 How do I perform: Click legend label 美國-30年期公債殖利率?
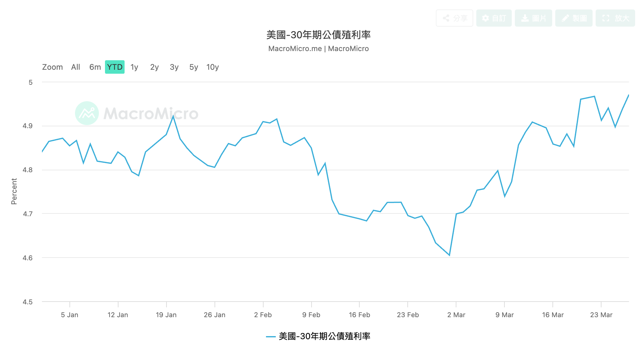(x=324, y=336)
